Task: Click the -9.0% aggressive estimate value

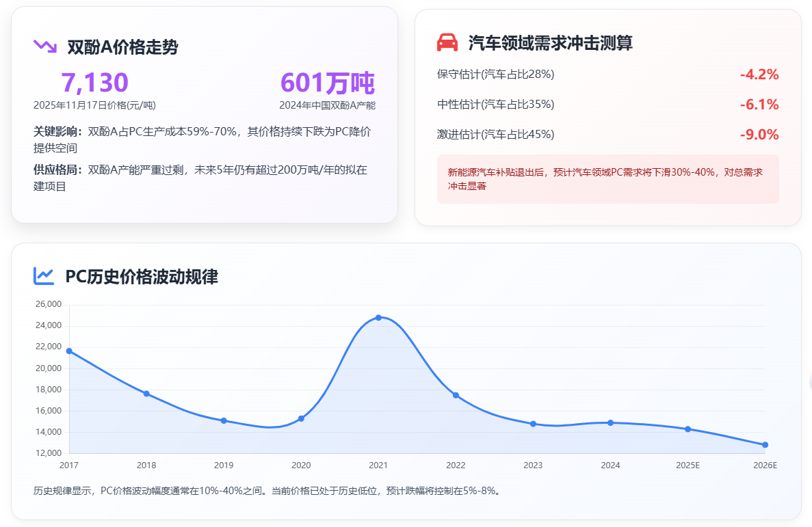Action: (x=759, y=135)
